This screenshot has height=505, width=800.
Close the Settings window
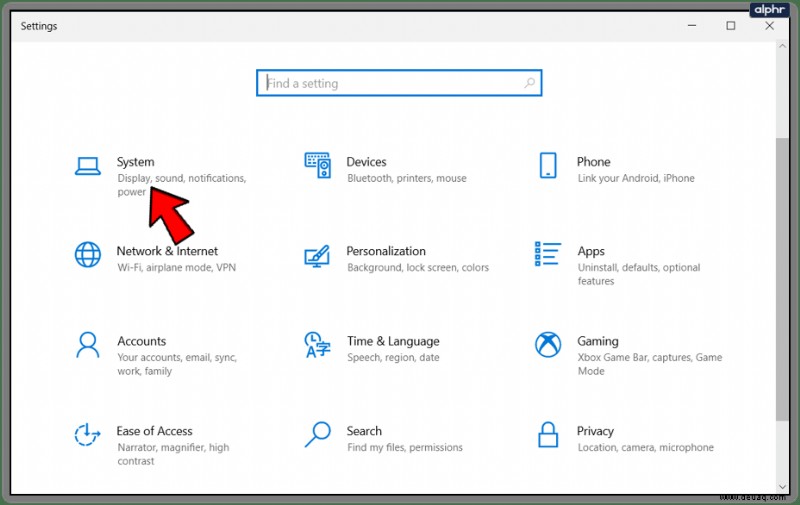click(769, 26)
